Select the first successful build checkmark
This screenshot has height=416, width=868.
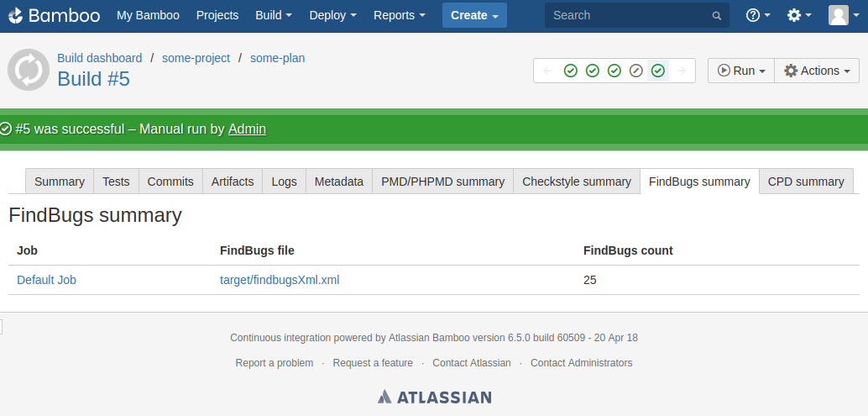[x=570, y=71]
